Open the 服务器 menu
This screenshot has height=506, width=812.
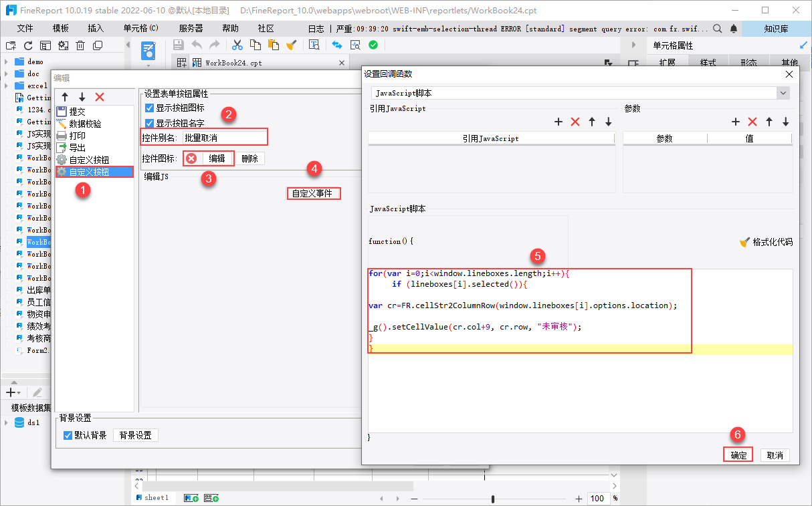[x=191, y=29]
